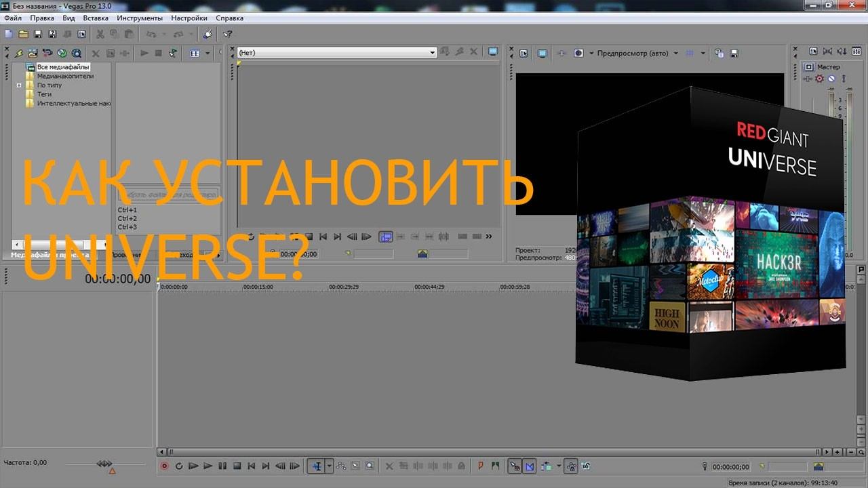Toggle split screen view in video preview
The height and width of the screenshot is (488, 868).
pos(578,53)
